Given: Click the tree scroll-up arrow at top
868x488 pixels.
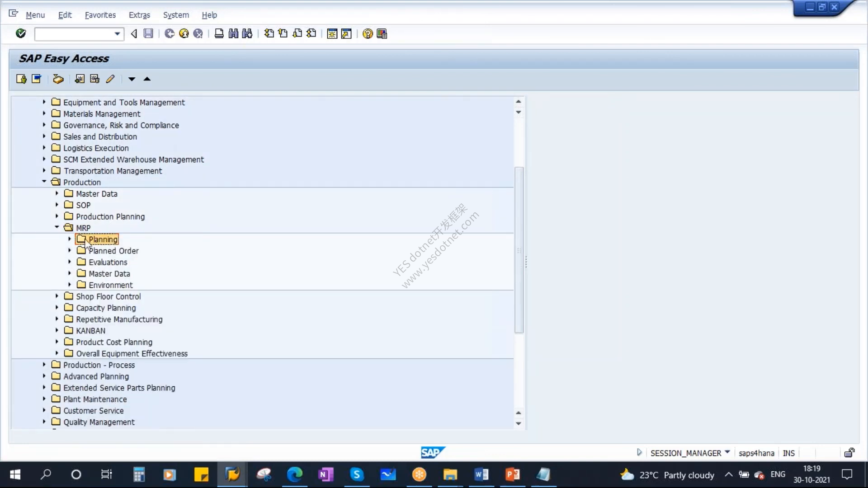Looking at the screenshot, I should [519, 101].
